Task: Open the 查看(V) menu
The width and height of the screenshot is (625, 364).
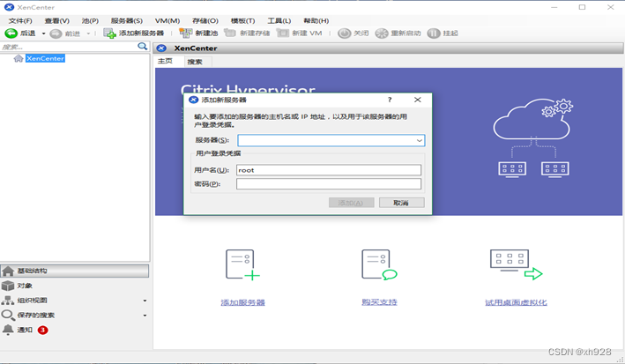Action: tap(57, 21)
